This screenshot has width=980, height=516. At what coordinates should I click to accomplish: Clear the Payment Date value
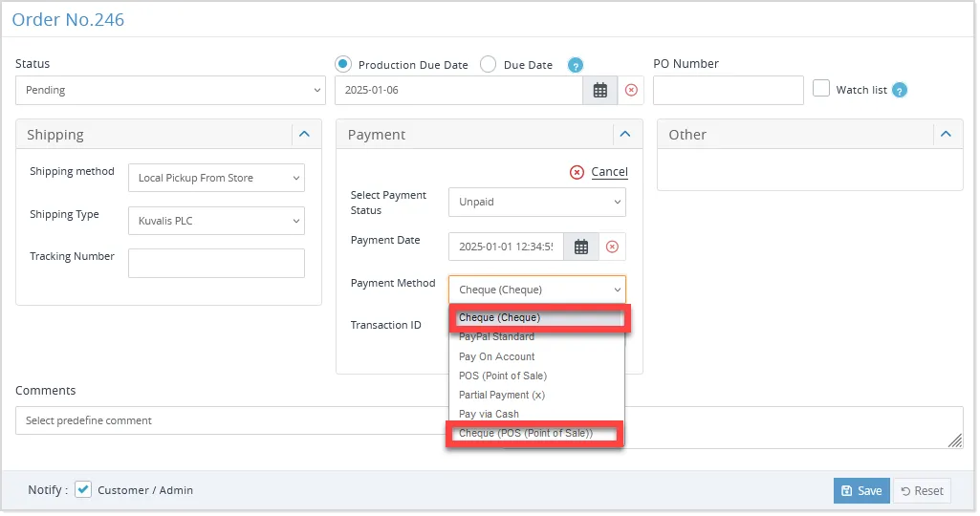tap(613, 247)
